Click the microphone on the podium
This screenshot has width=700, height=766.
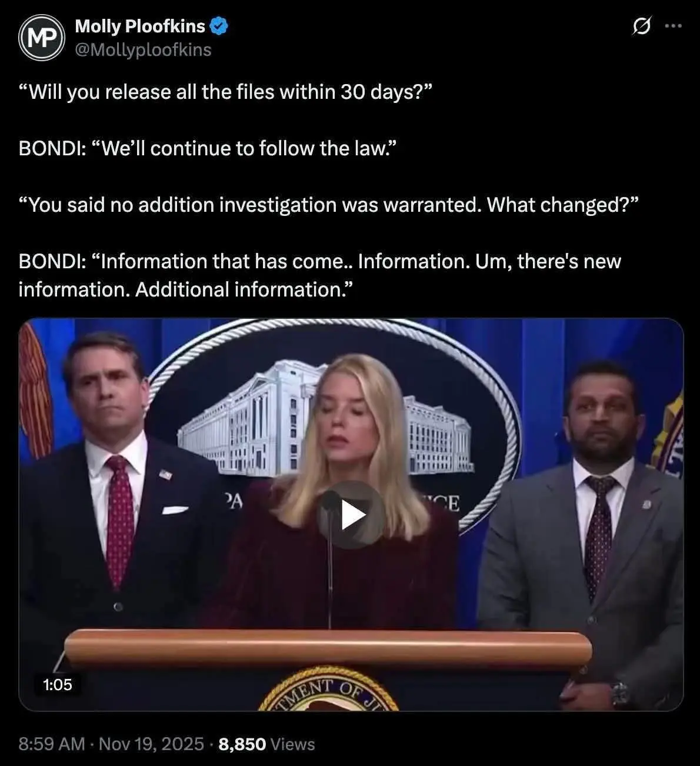329,559
